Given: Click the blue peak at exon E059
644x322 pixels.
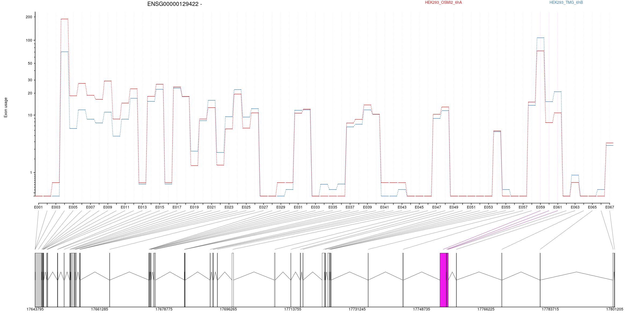Looking at the screenshot, I should tap(540, 38).
